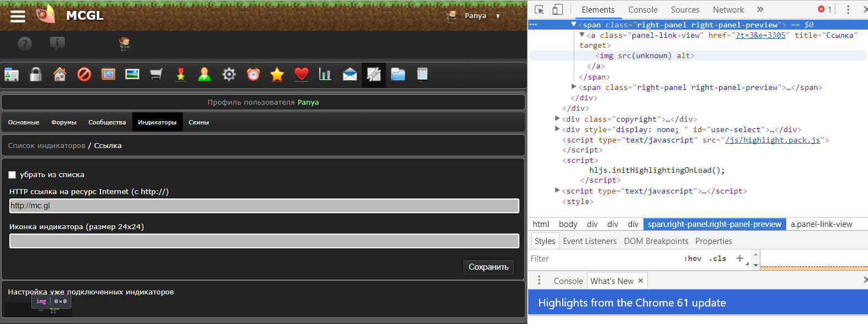Switch to Event Listeners pane tab

590,241
